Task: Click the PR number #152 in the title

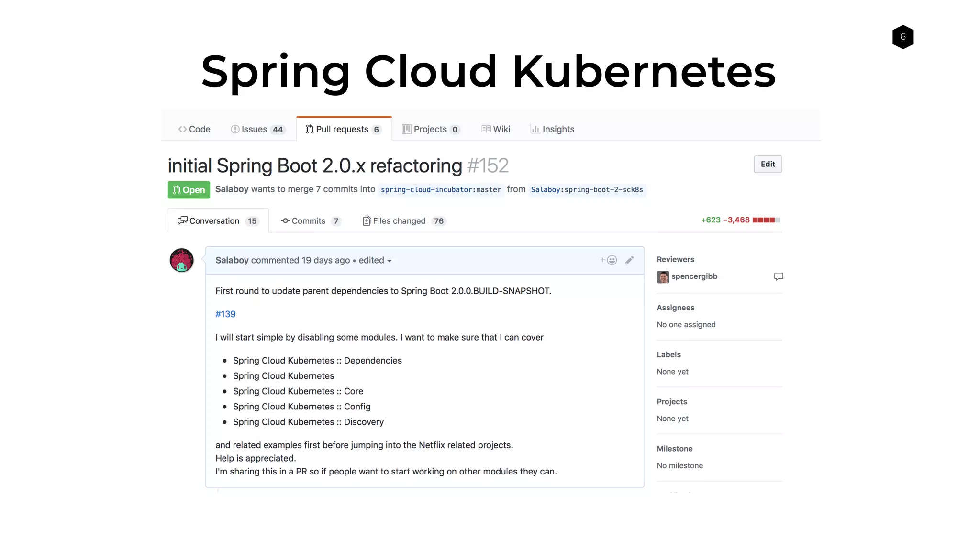Action: (x=488, y=165)
